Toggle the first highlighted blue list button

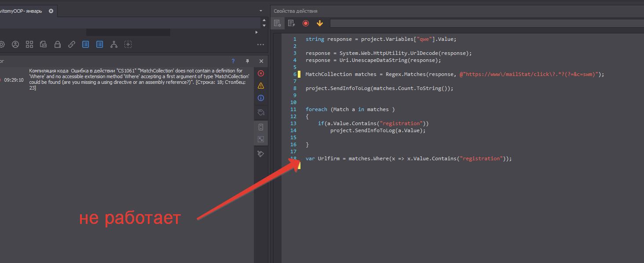pos(86,44)
